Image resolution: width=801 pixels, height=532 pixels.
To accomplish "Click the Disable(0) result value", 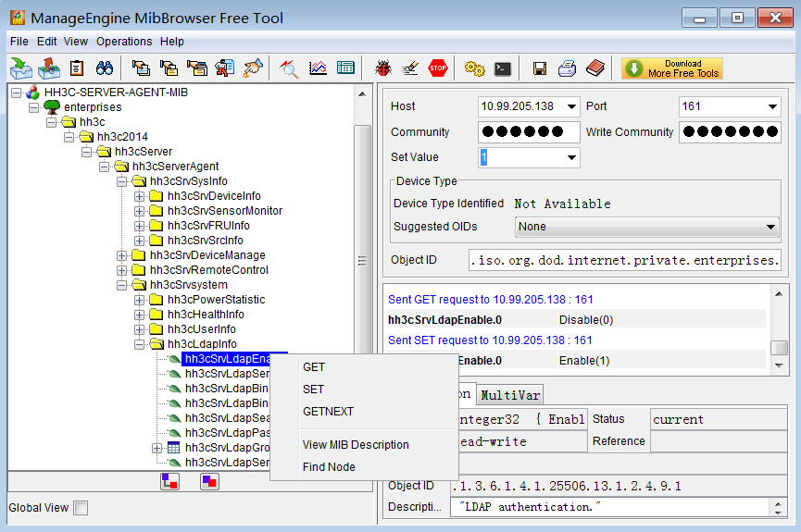I will (586, 320).
